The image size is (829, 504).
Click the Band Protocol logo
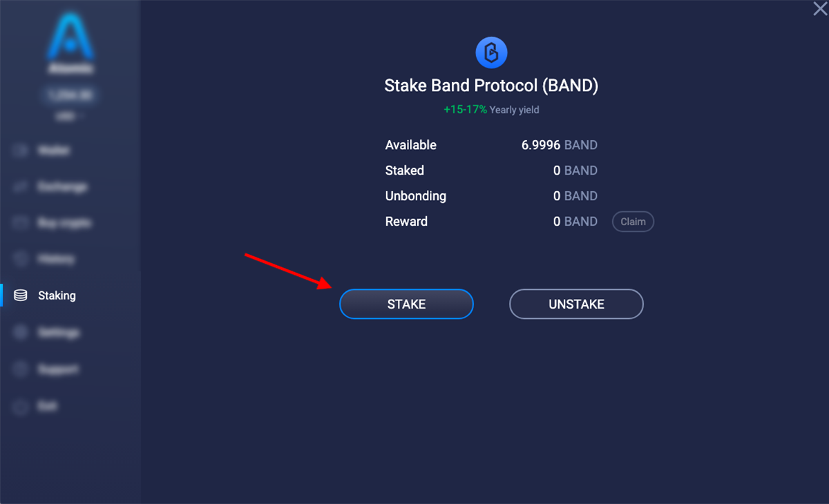point(491,52)
